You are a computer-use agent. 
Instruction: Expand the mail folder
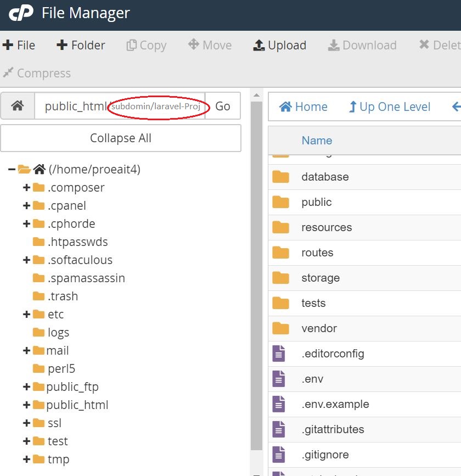coord(26,351)
